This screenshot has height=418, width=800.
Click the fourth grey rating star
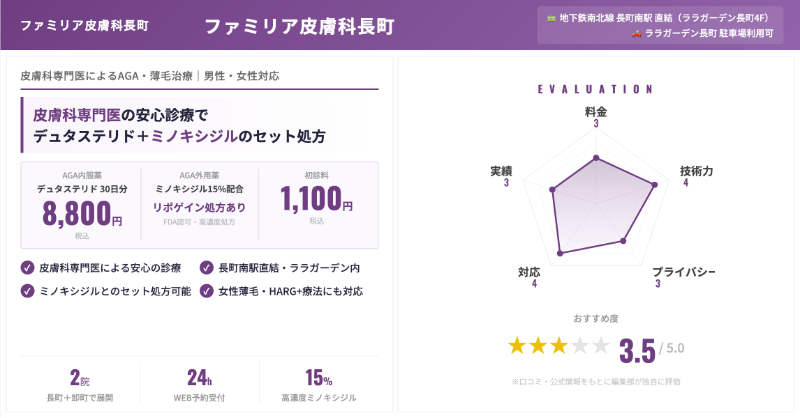tap(580, 346)
